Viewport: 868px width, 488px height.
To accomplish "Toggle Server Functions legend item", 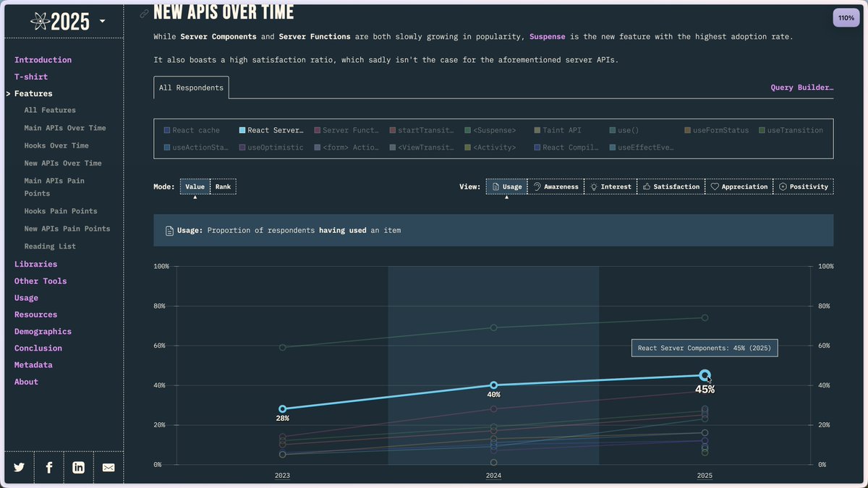I will [x=346, y=130].
